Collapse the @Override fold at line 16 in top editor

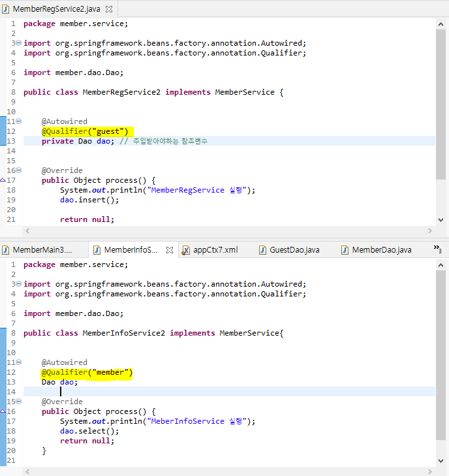[18, 170]
